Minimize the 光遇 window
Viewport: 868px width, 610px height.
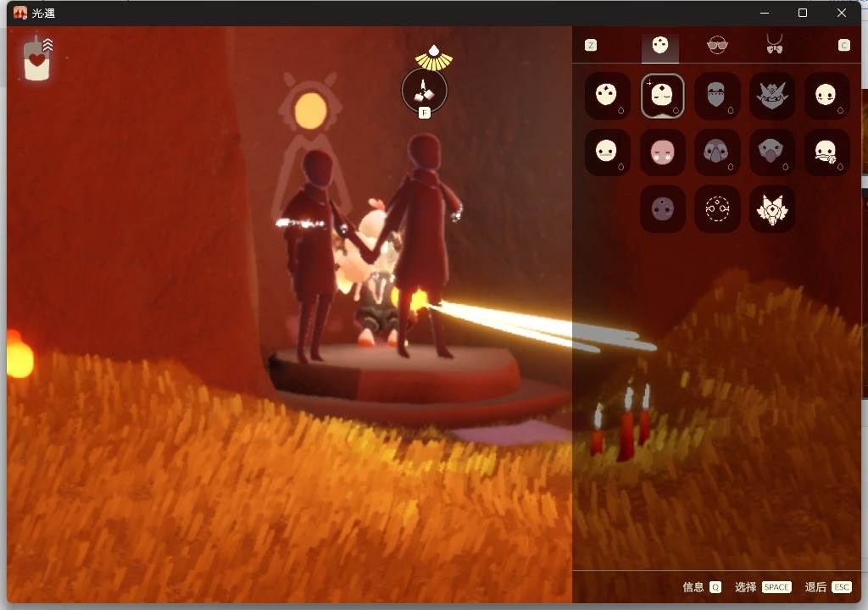765,13
